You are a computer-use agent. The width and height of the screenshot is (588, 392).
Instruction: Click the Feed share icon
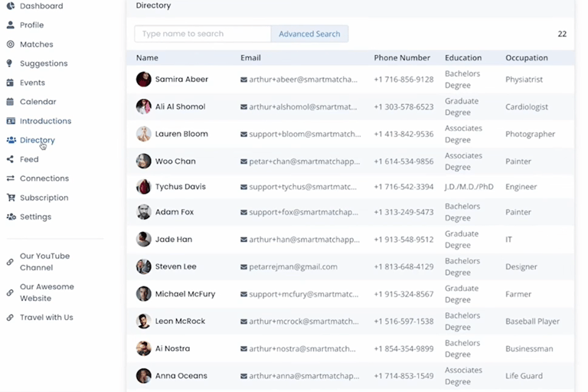pos(10,159)
